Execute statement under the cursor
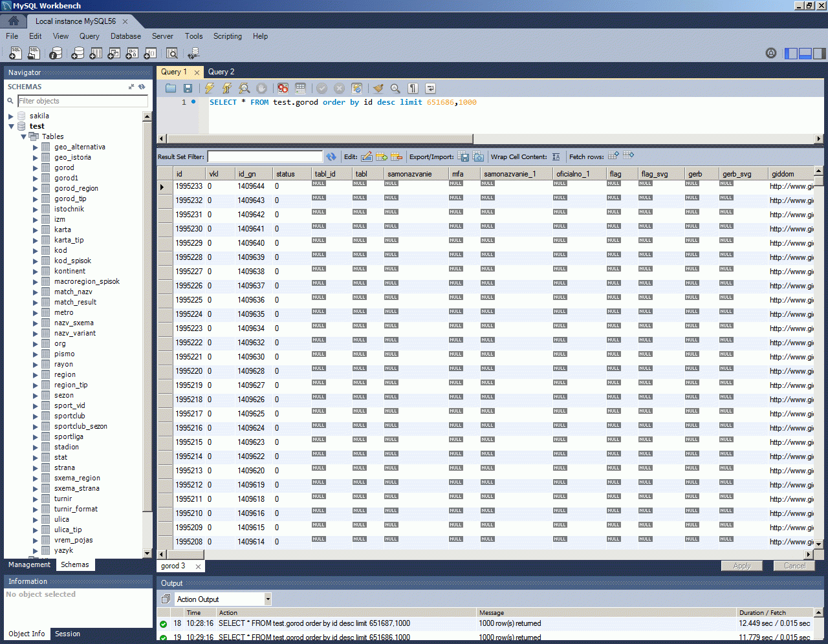 tap(227, 88)
